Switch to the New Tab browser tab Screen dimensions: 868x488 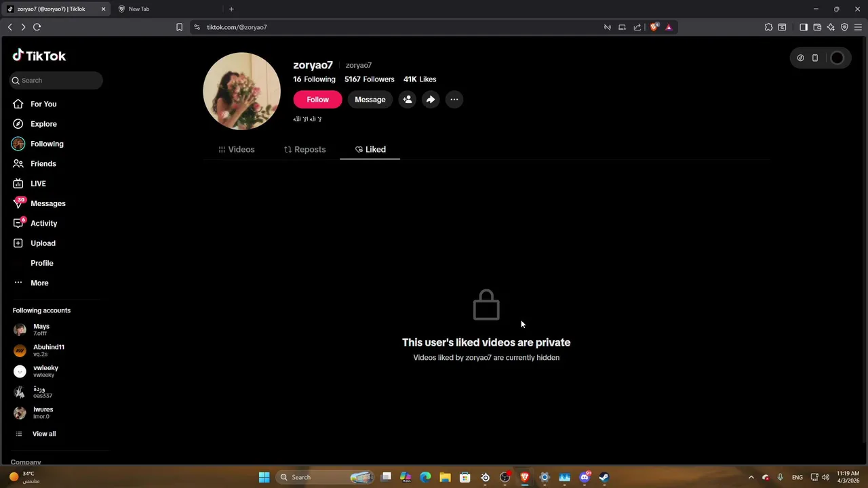168,9
